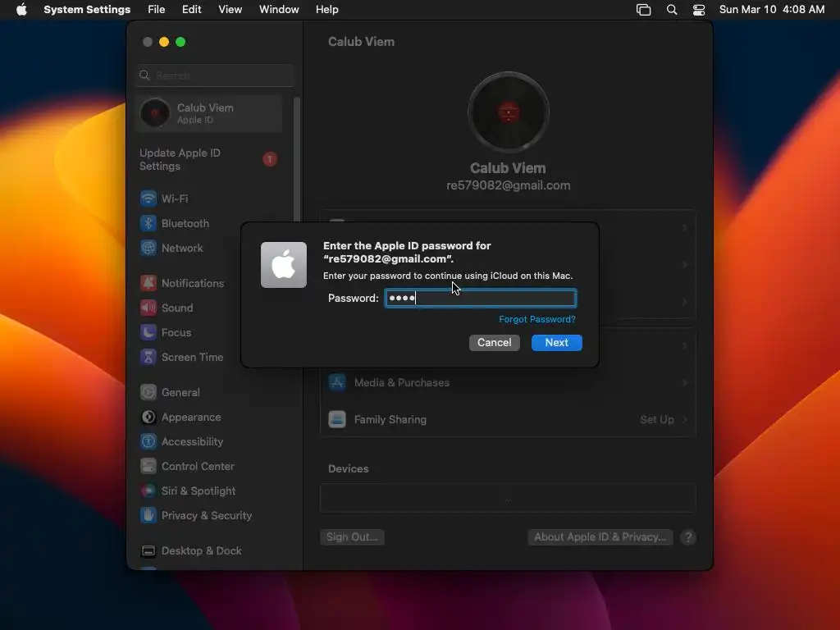Expand the Media & Purchases chevron
The width and height of the screenshot is (840, 630).
685,382
